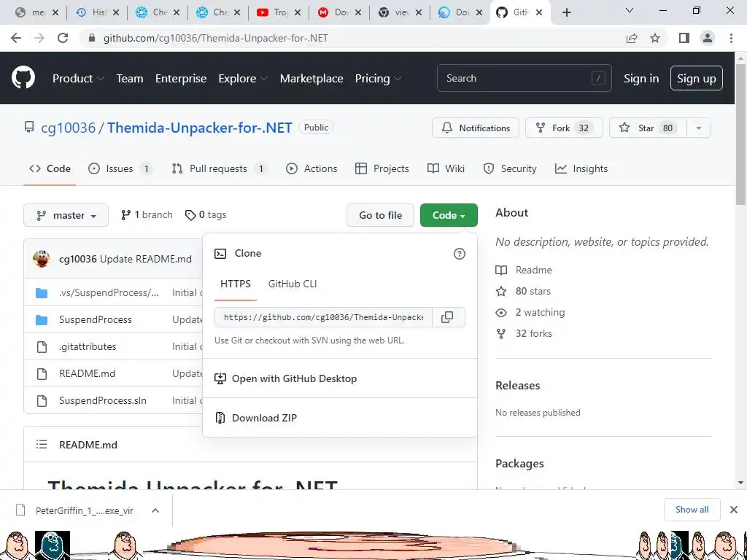This screenshot has width=747, height=560.
Task: Expand the Product menu
Action: point(79,79)
